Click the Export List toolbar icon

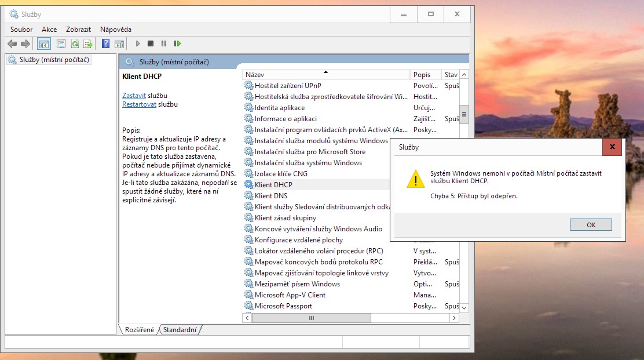pyautogui.click(x=88, y=43)
